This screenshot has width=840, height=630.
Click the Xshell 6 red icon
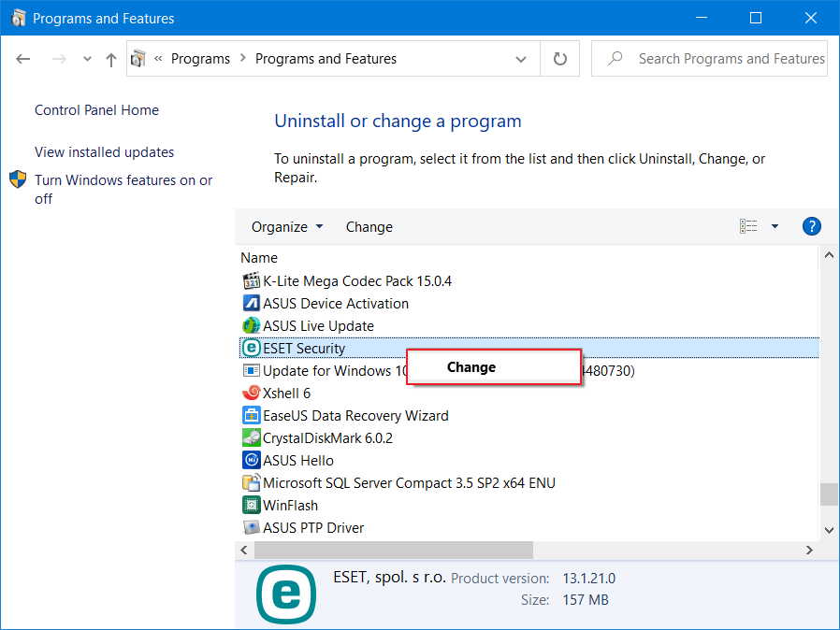251,394
